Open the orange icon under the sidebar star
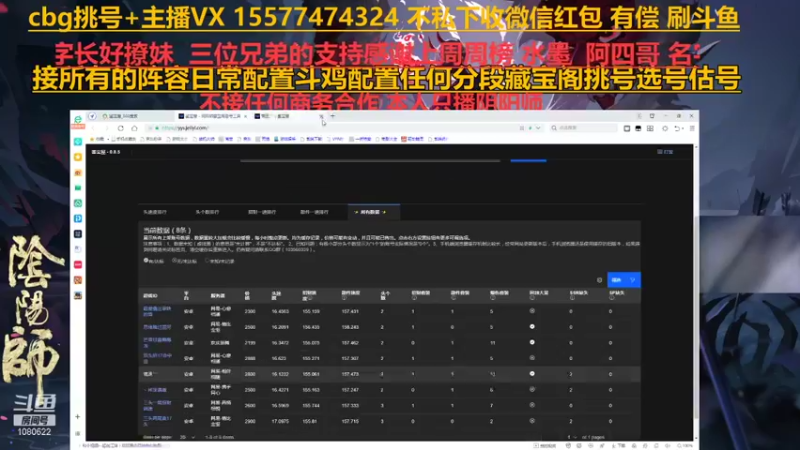The height and width of the screenshot is (450, 800). 78,172
